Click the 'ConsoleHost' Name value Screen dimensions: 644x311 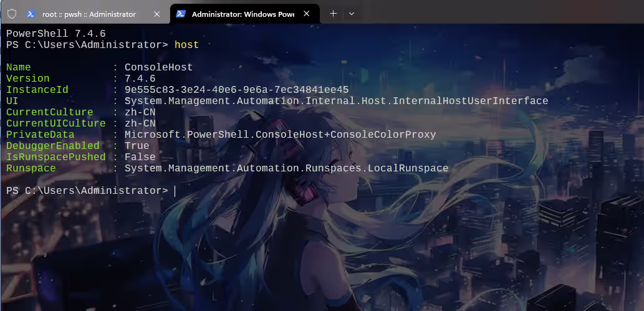pos(158,67)
